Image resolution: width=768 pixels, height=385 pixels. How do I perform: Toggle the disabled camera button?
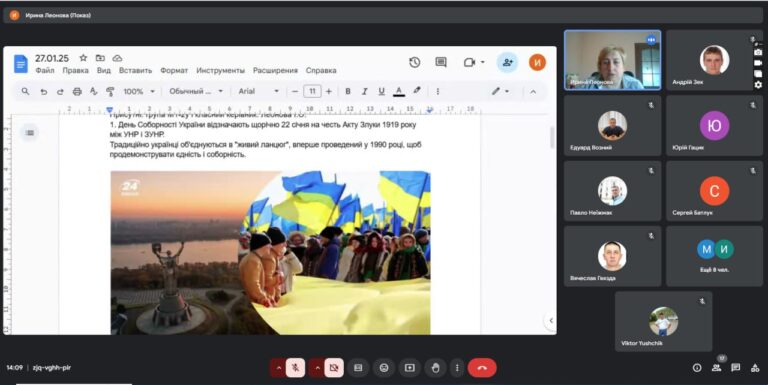pyautogui.click(x=334, y=368)
